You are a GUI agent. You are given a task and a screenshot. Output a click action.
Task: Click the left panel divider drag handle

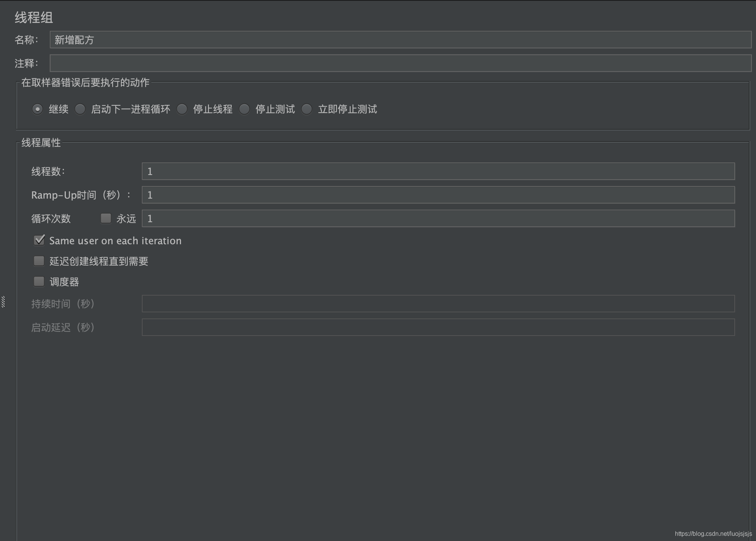pos(3,302)
